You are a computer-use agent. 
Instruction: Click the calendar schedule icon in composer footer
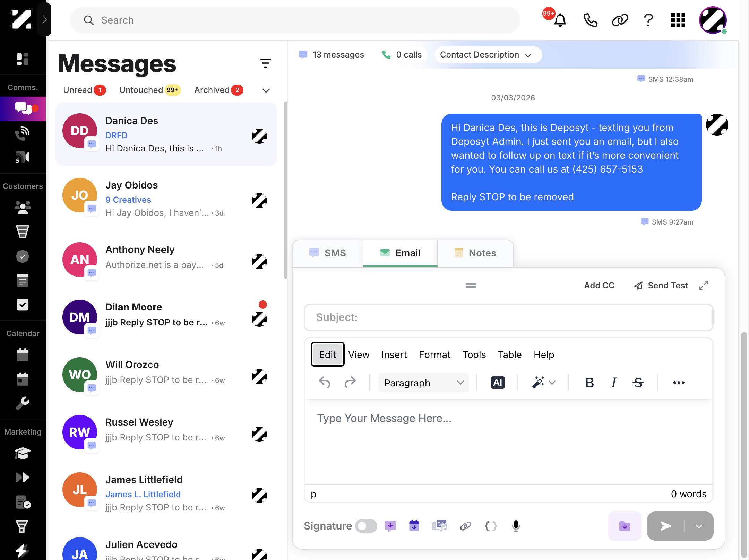coord(414,526)
